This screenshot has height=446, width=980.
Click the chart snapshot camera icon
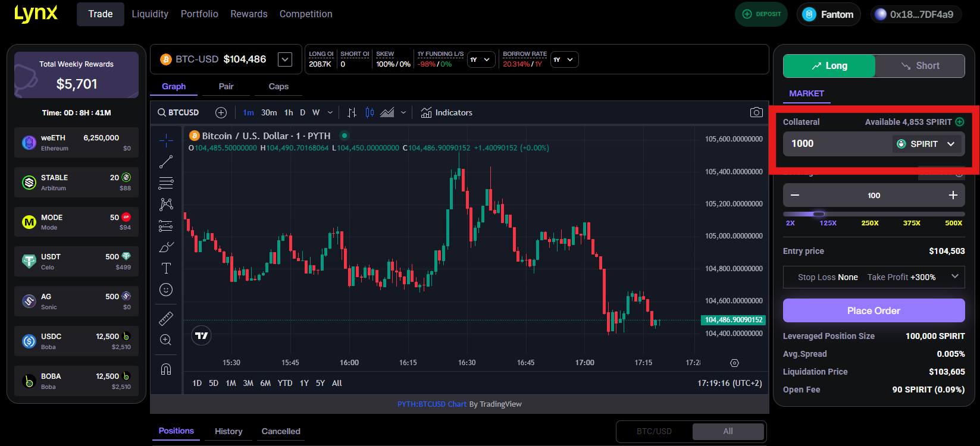pyautogui.click(x=756, y=112)
